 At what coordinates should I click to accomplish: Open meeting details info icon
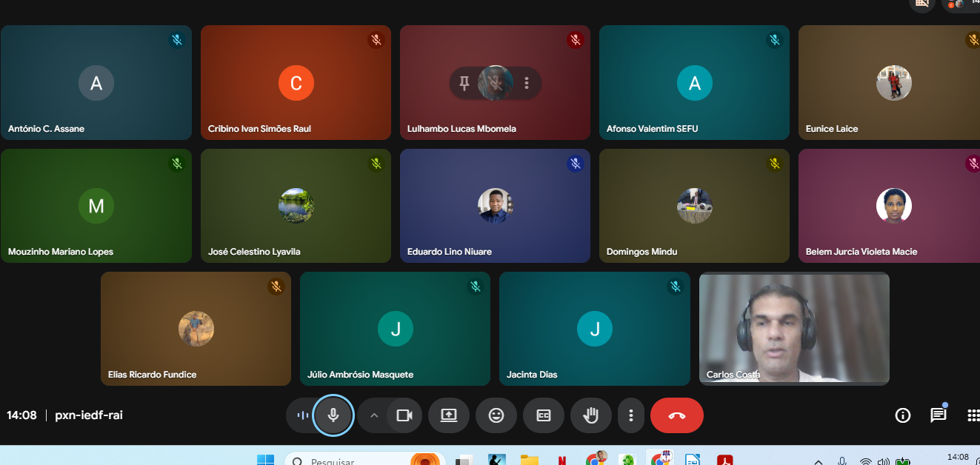tap(903, 415)
